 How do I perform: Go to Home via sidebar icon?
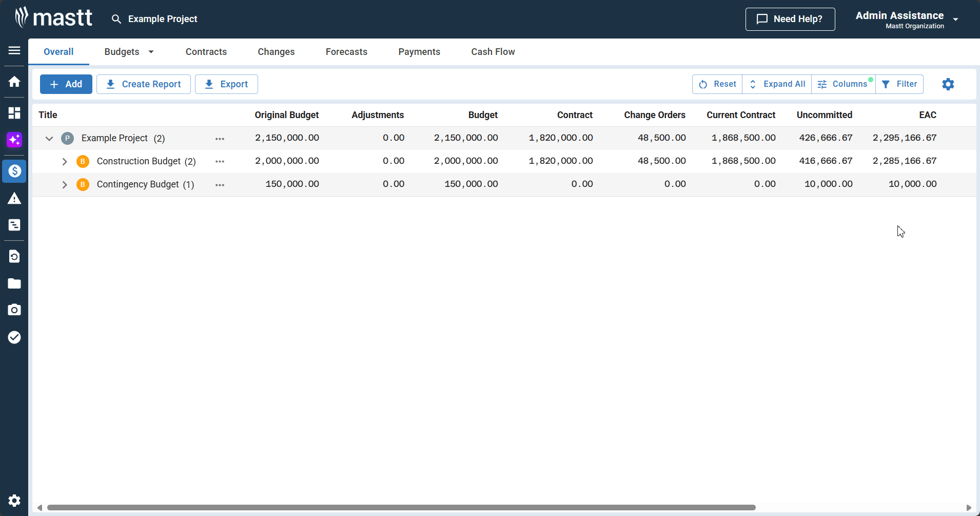click(x=14, y=82)
